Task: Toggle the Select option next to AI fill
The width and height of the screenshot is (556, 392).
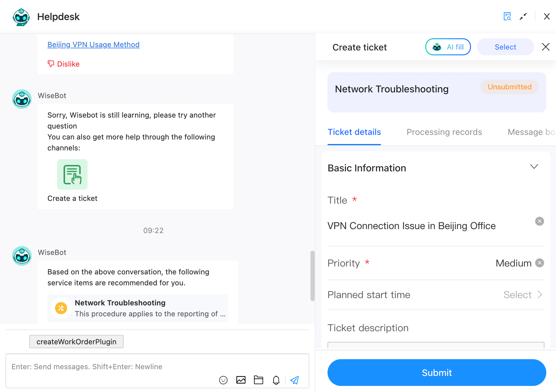Action: [505, 47]
